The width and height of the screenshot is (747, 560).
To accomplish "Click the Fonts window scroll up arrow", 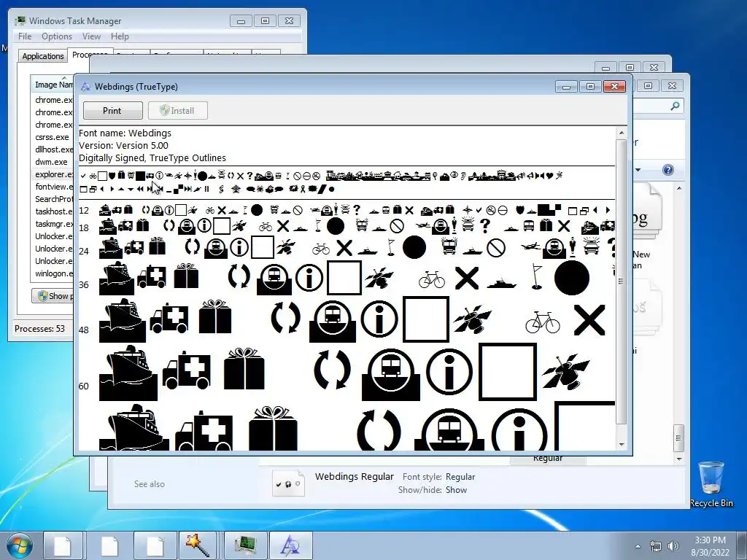I will [x=679, y=189].
